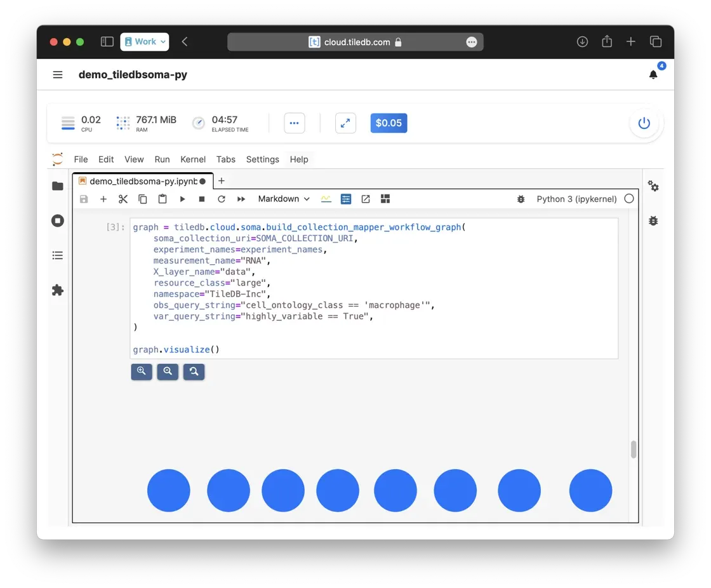
Task: Click the graph zoom in magnifier
Action: pos(142,371)
